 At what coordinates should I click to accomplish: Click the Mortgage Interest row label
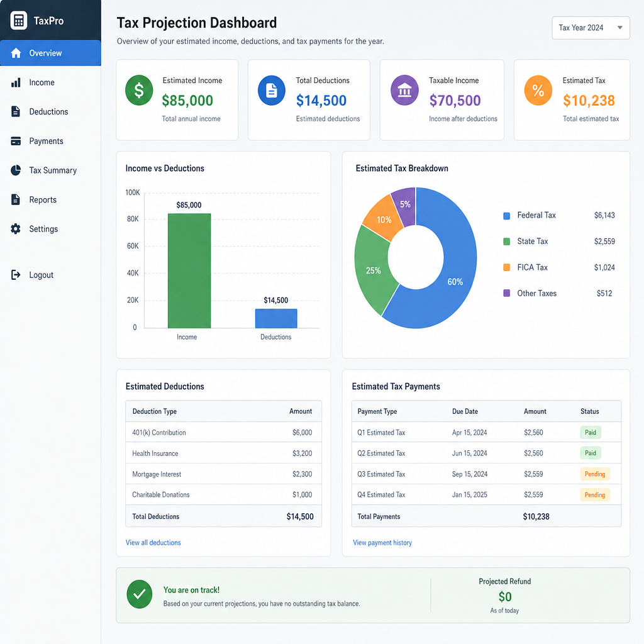click(157, 474)
